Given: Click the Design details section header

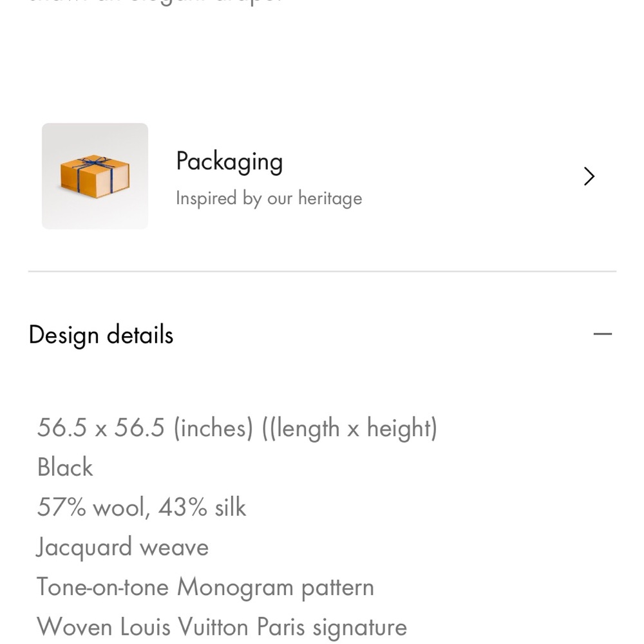Looking at the screenshot, I should click(x=101, y=335).
